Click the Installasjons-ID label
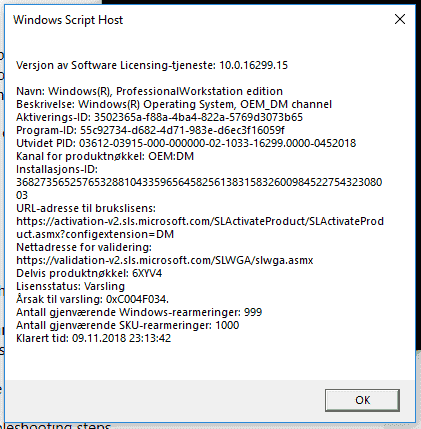This screenshot has height=429, width=421. tap(57, 169)
